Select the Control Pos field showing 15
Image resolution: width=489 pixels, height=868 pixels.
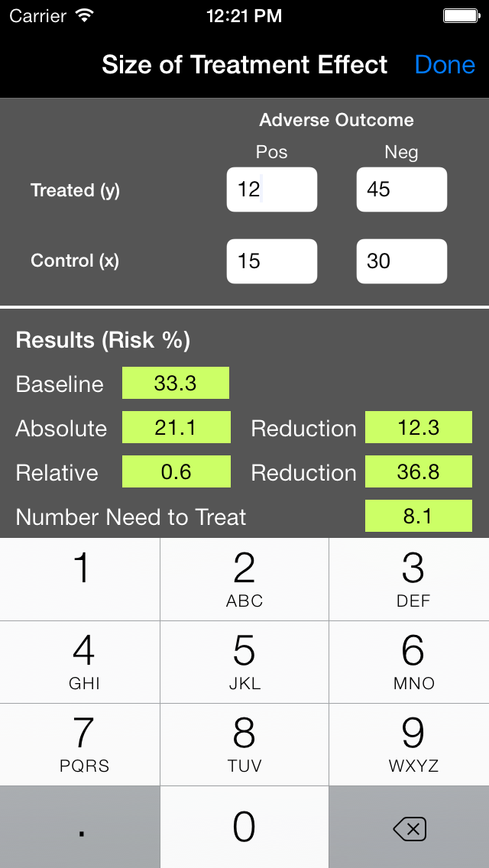[x=272, y=261]
